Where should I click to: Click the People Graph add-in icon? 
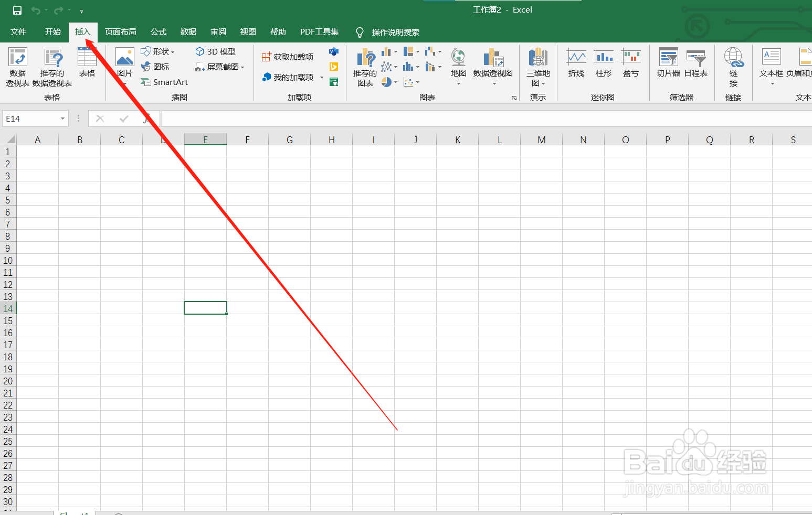tap(334, 82)
